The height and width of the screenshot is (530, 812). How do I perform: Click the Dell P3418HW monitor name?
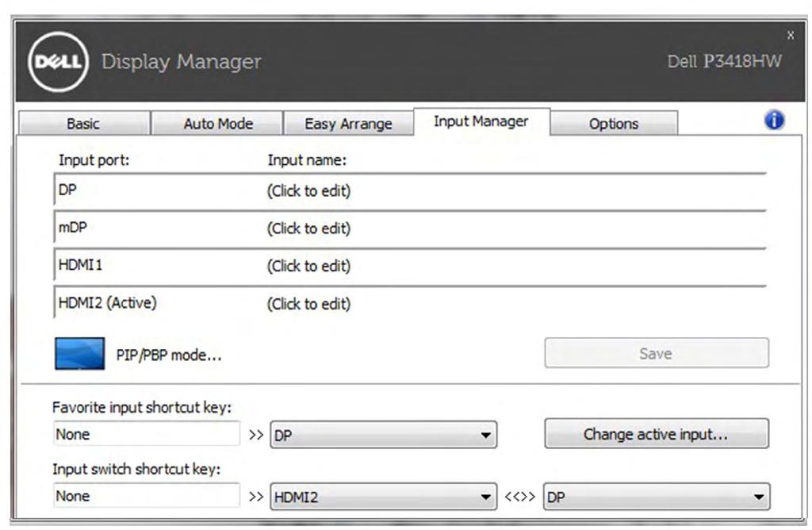tap(724, 61)
